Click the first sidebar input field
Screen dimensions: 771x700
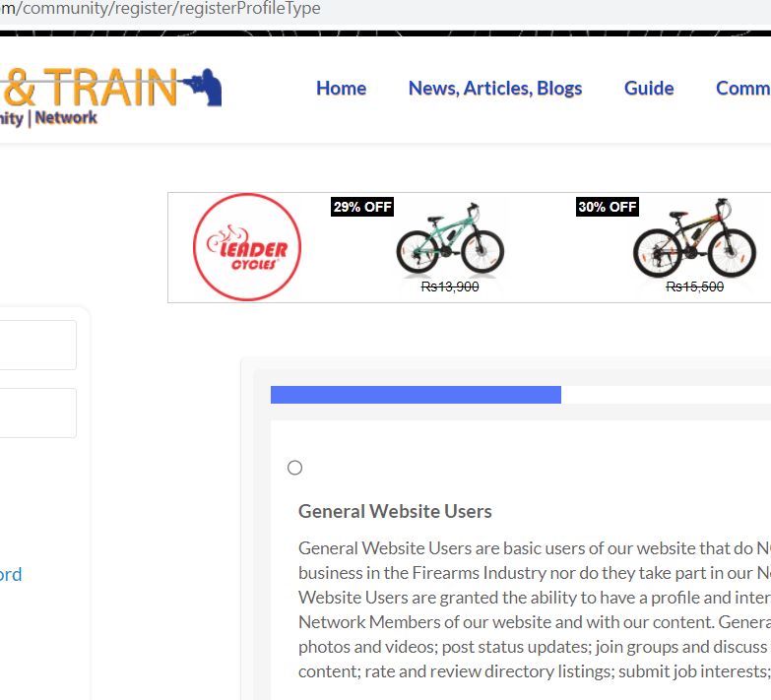tap(37, 346)
